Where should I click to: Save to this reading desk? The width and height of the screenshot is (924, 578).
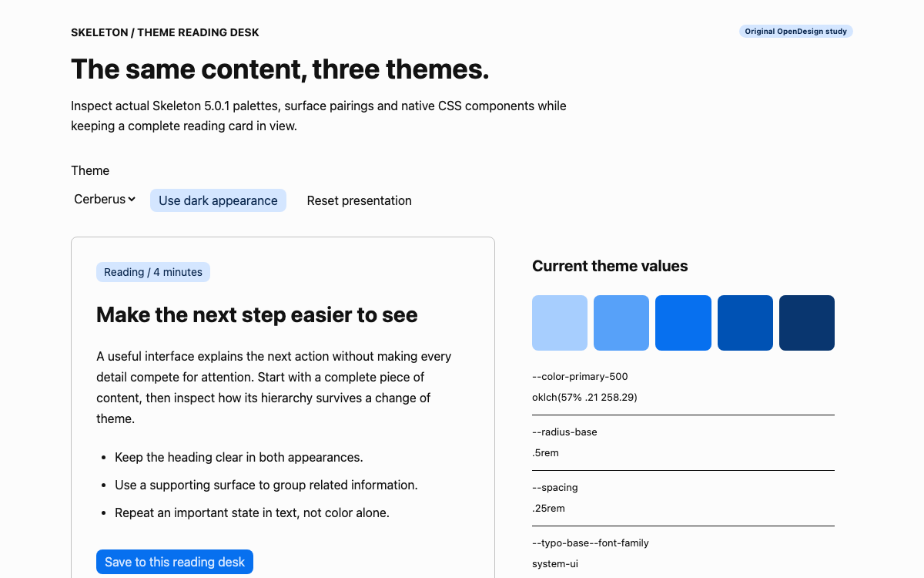[175, 562]
